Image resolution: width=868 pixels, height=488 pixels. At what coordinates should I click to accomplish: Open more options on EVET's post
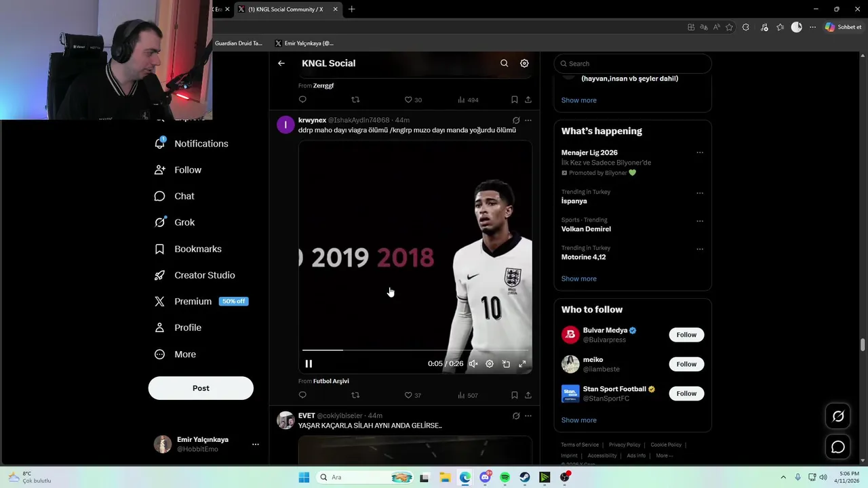pos(528,416)
